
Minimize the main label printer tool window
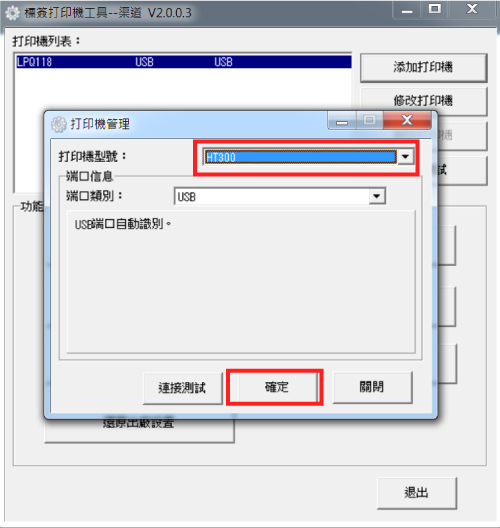(407, 10)
